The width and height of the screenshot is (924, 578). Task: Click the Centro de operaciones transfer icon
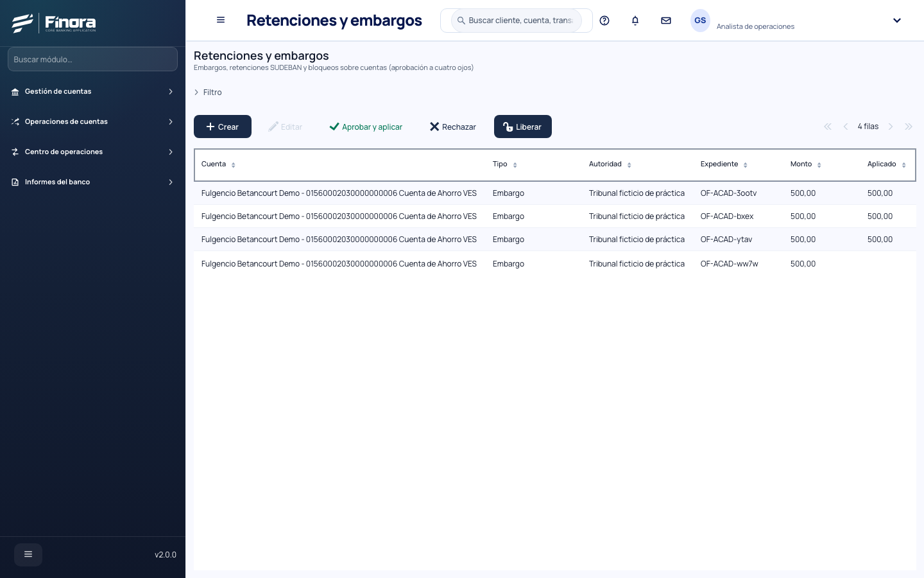pyautogui.click(x=15, y=152)
